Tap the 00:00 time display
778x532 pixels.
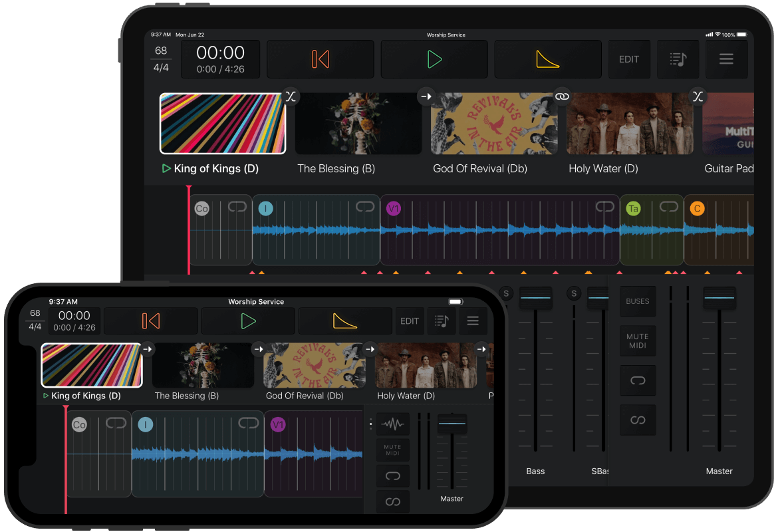pyautogui.click(x=220, y=53)
